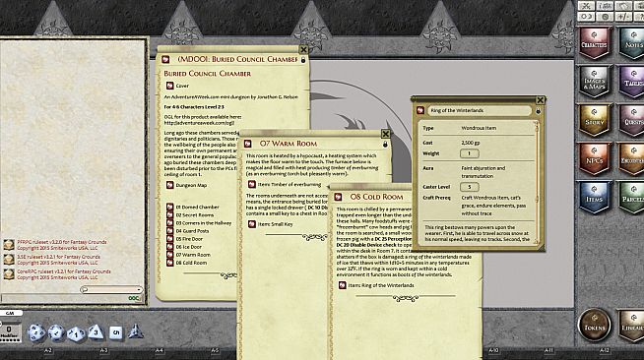Viewport: 644px width, 360px height.
Task: Open the Story sidebar panel
Action: click(594, 120)
